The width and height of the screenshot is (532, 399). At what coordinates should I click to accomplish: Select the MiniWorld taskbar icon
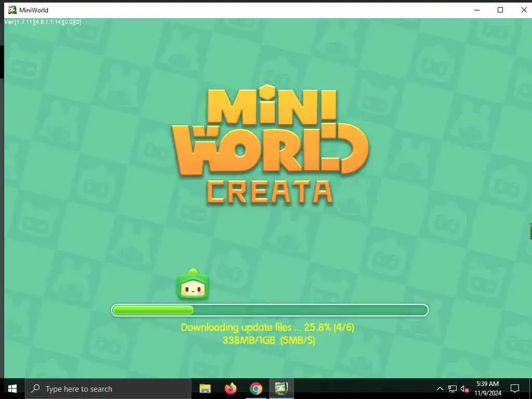pyautogui.click(x=282, y=389)
